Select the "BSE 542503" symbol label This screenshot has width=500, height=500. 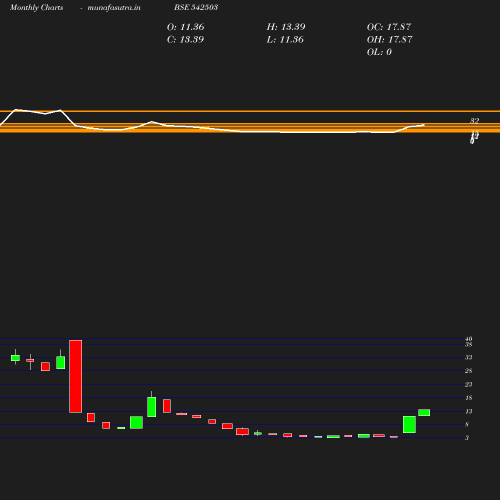pos(196,7)
